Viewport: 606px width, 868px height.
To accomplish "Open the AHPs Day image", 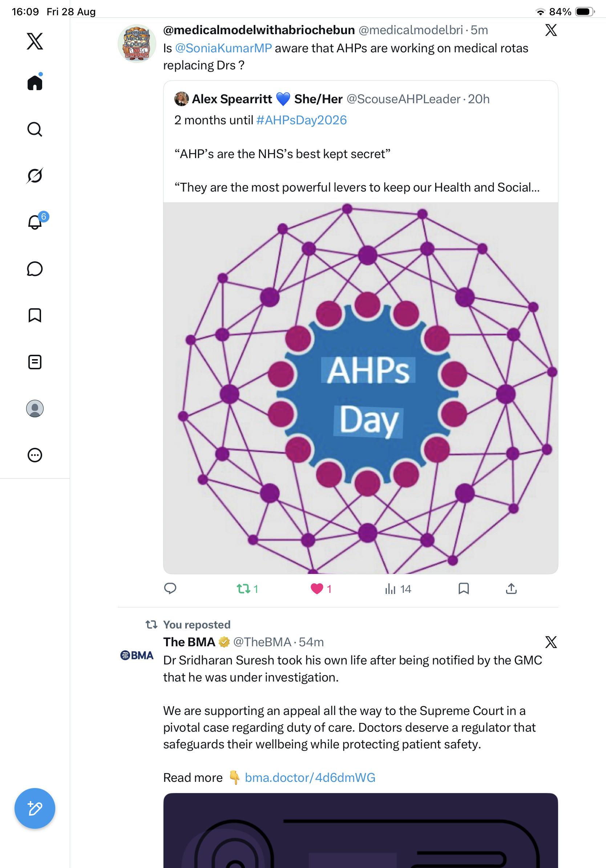I will [x=360, y=388].
